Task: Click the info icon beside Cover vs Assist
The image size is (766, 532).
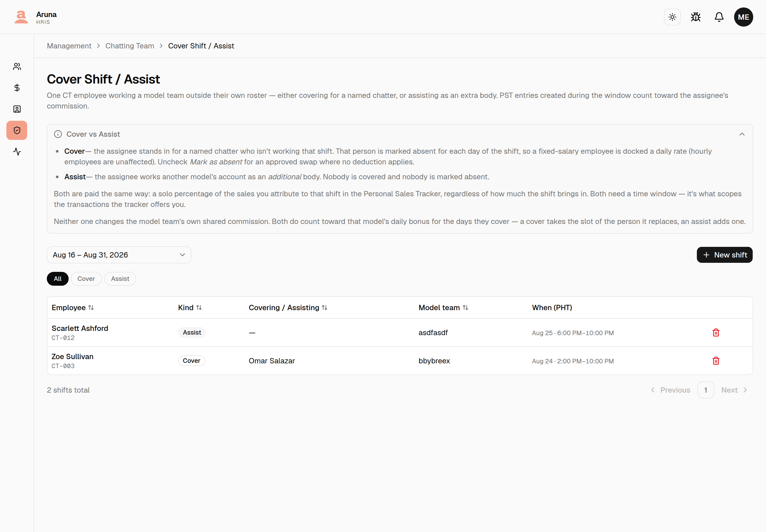Action: pos(58,134)
